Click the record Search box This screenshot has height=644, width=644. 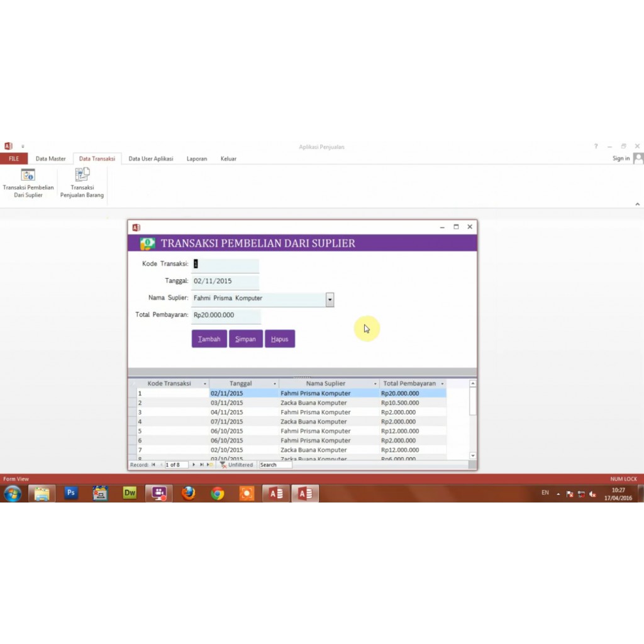[x=275, y=465]
